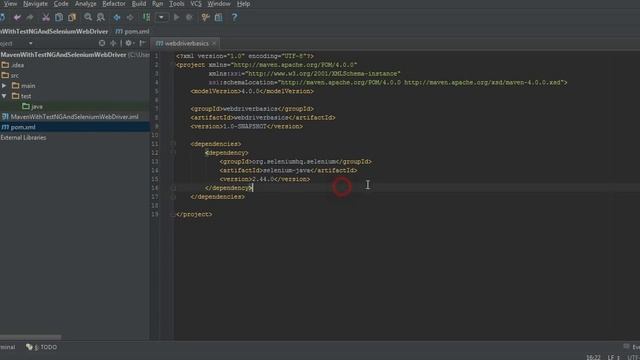Screen dimensions: 640x360
Task: Click the selenium-java artifactId line
Action: (x=288, y=170)
